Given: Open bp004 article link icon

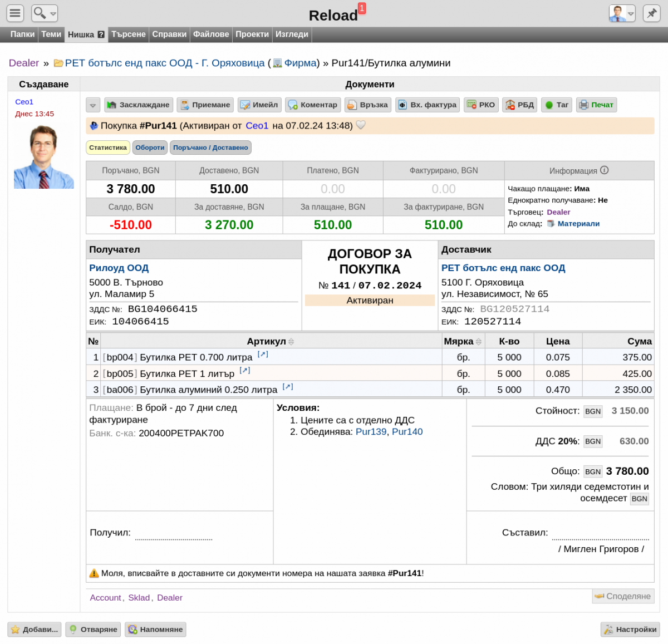Looking at the screenshot, I should pyautogui.click(x=263, y=354).
